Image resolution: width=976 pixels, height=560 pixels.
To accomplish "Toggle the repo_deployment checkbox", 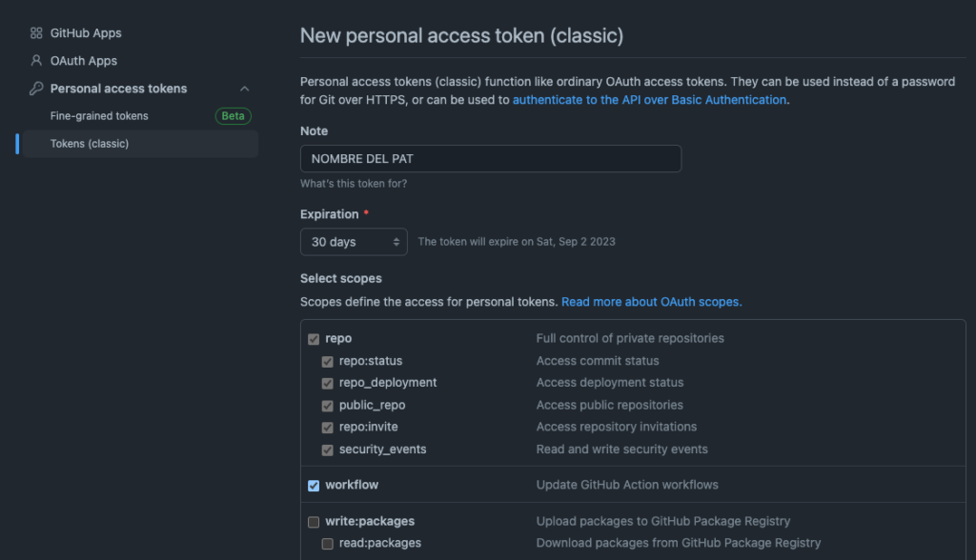I will (x=328, y=383).
